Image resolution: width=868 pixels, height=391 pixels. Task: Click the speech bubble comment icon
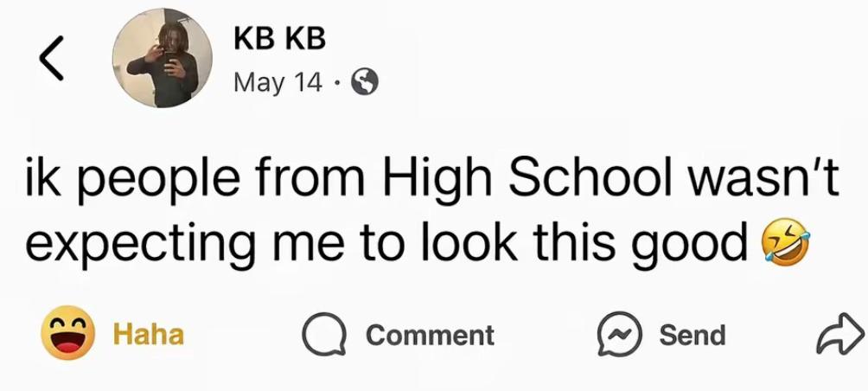[x=324, y=334]
